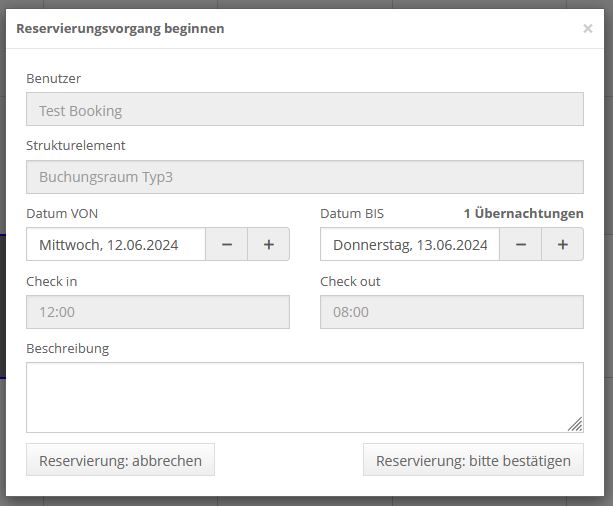Click the 'Reservierungsvorgang beginnen' dialog title
The image size is (613, 506).
tap(120, 29)
